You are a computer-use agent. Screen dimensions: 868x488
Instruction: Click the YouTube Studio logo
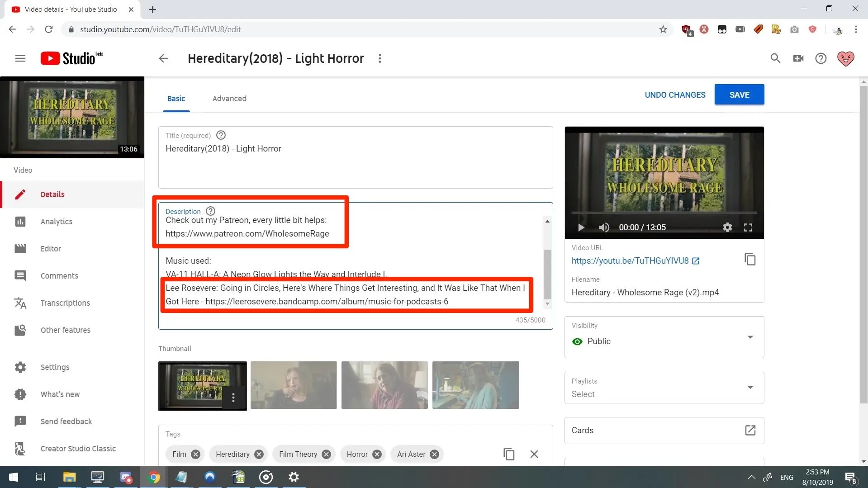click(x=71, y=58)
